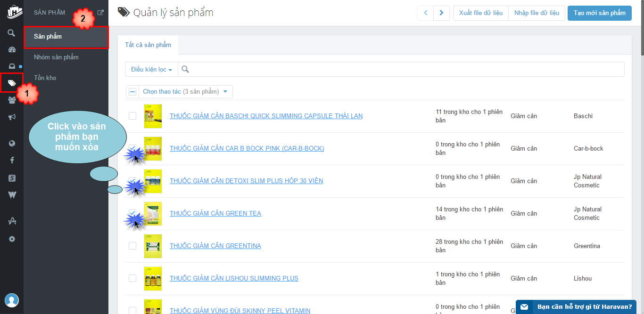Click "11 trong kho cho 1 phiên bản" text

(x=469, y=116)
